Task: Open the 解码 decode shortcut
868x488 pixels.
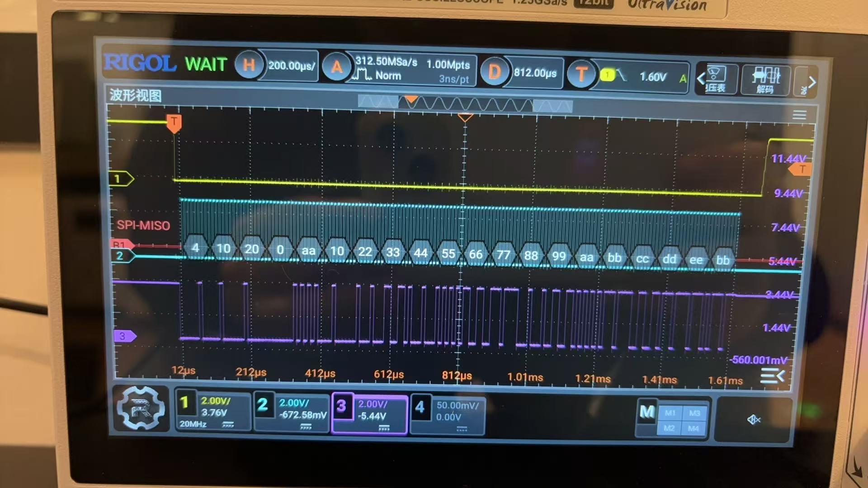Action: pos(765,80)
